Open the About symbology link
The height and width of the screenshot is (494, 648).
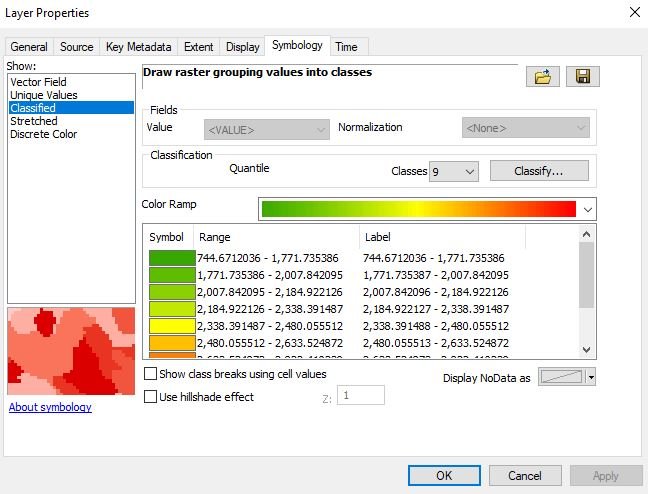[50, 407]
